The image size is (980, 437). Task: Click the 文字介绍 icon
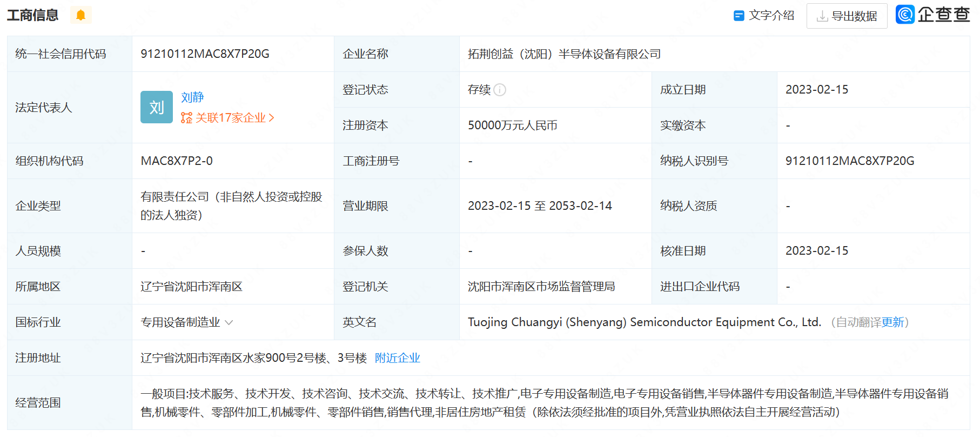[x=739, y=16]
